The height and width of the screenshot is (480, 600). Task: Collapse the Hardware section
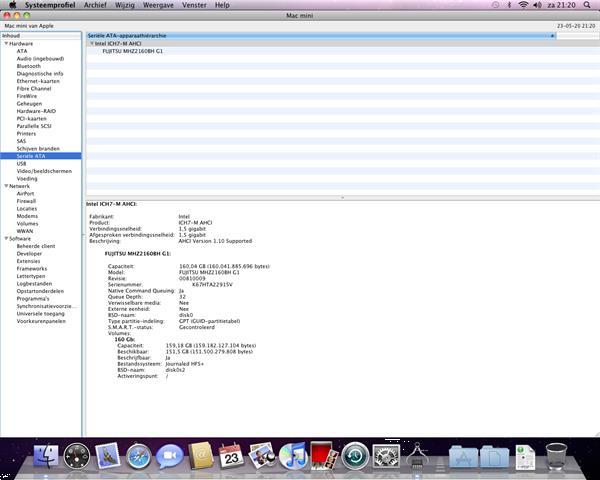coord(6,44)
